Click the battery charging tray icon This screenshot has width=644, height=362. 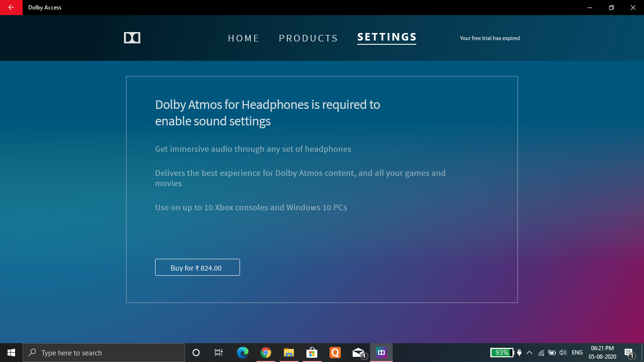point(552,353)
